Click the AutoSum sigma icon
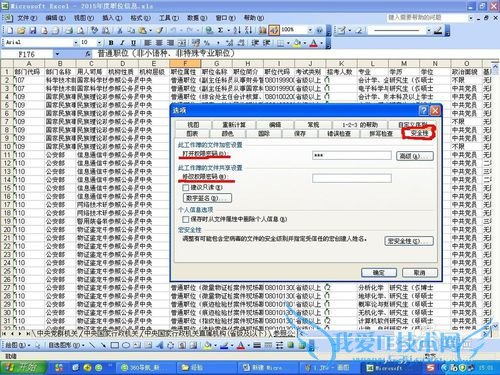The width and height of the screenshot is (500, 375). click(x=221, y=31)
